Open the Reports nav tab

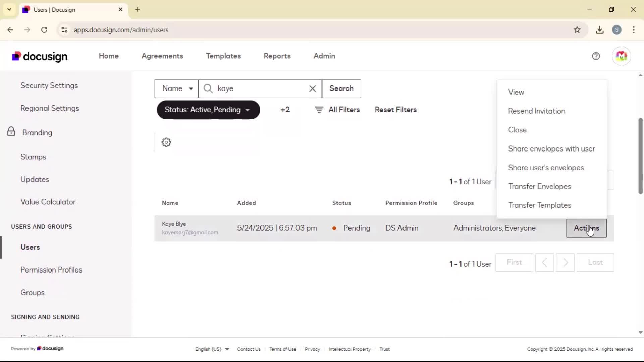pyautogui.click(x=277, y=56)
